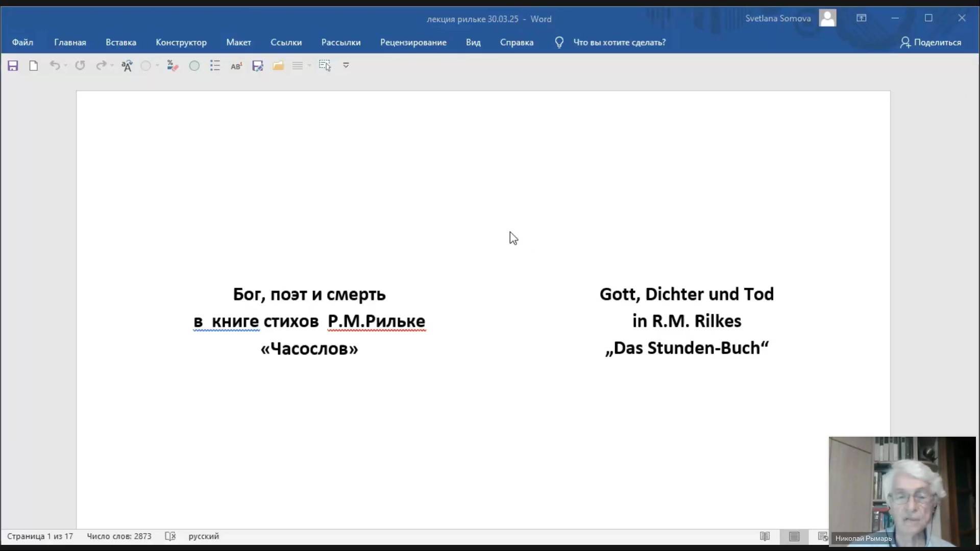Insert footnote with AB1 icon
This screenshot has width=980, height=551.
(236, 66)
